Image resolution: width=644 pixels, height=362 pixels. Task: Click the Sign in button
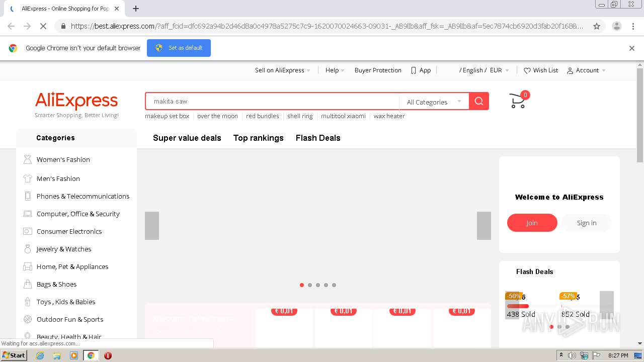click(x=587, y=223)
